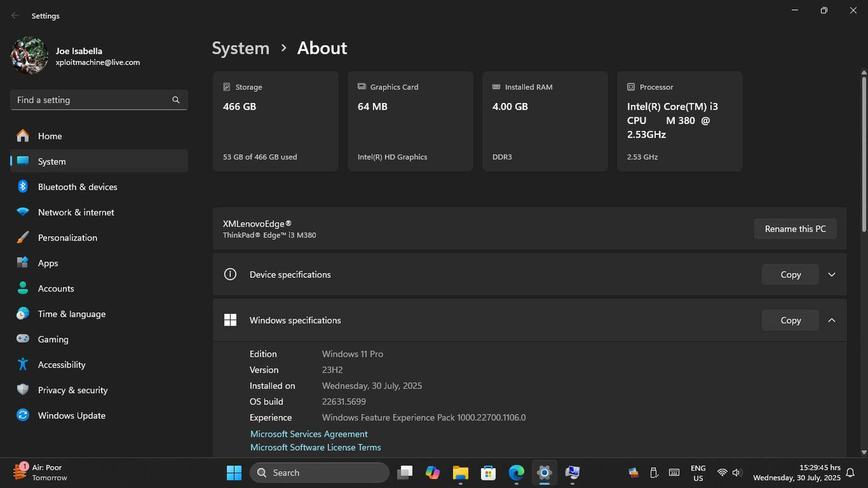Screen dimensions: 868x488
Task: Click the Graphics Card 64 MB card
Action: 410,121
